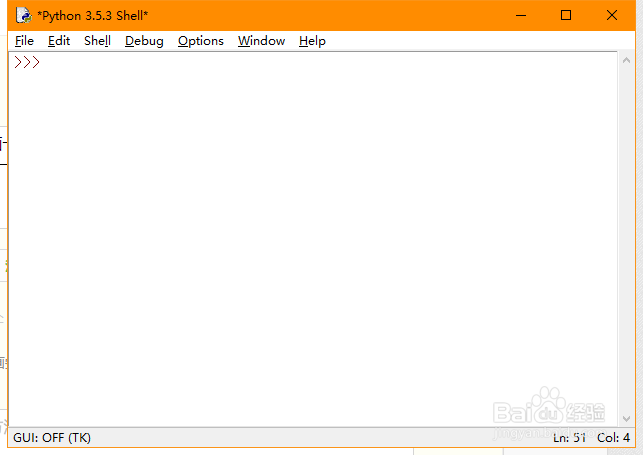Click the Python IDLE title bar icon
This screenshot has height=455, width=643.
24,16
